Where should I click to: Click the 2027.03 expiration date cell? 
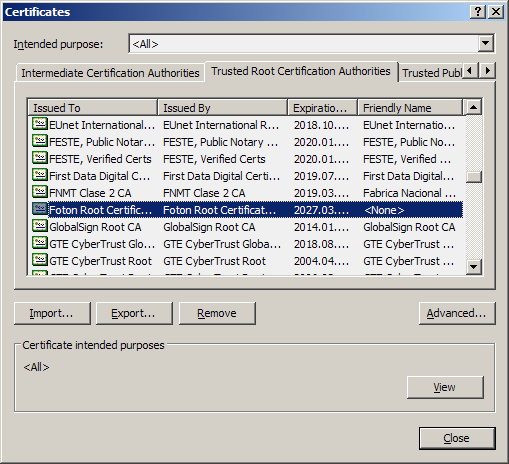coord(321,210)
